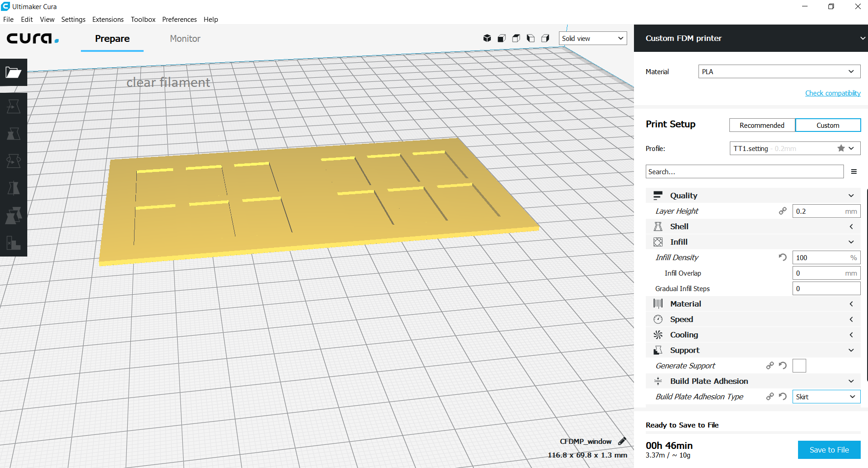Screen dimensions: 868x468
Task: Collapse the Quality settings category
Action: point(753,196)
